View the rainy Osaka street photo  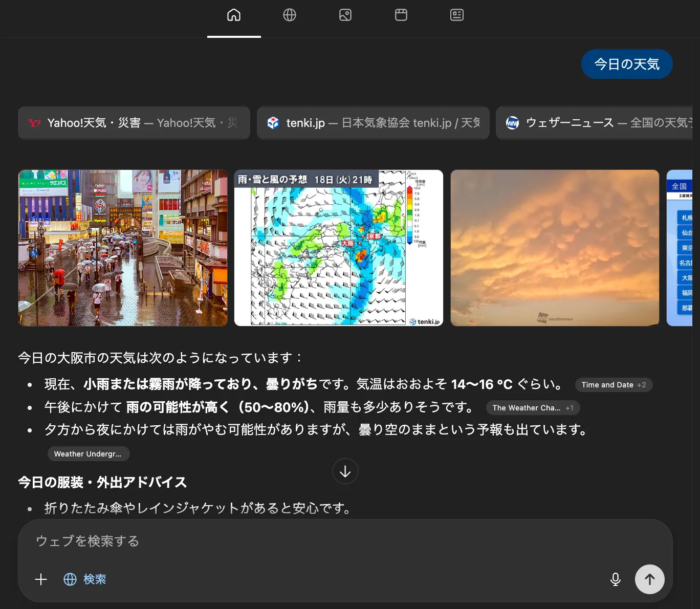(x=123, y=248)
